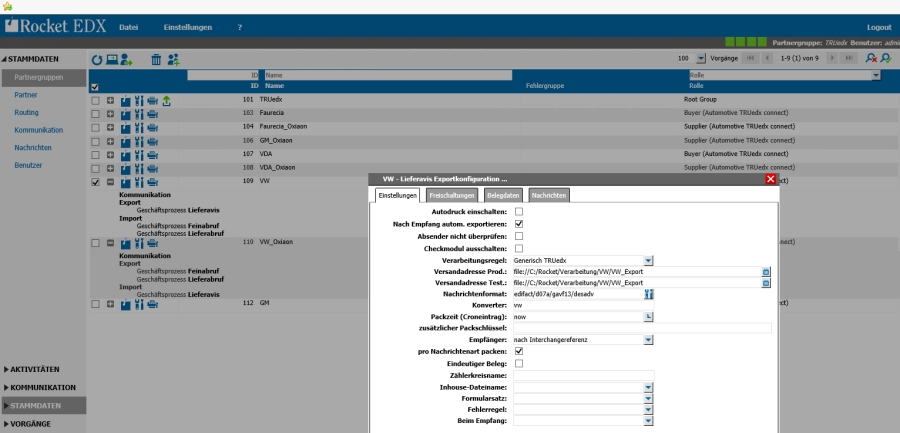The width and height of the screenshot is (900, 433).
Task: Click the cron editor icon beside Packzeit
Action: click(x=649, y=316)
